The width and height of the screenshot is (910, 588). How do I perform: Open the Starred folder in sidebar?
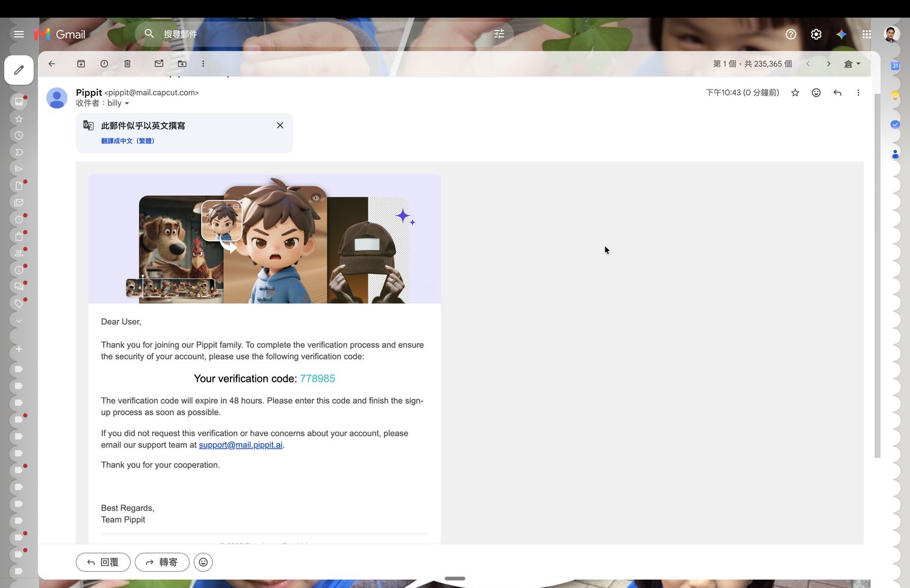point(19,118)
